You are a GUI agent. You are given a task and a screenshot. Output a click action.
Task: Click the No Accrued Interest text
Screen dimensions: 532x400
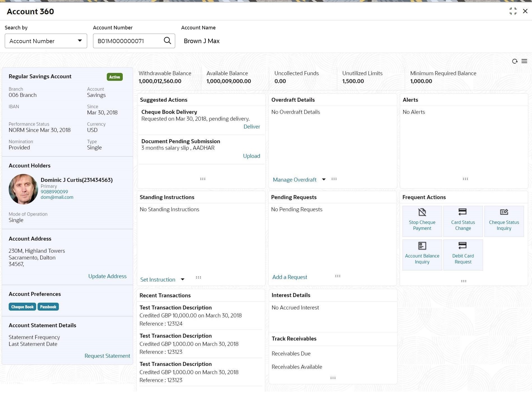click(295, 308)
